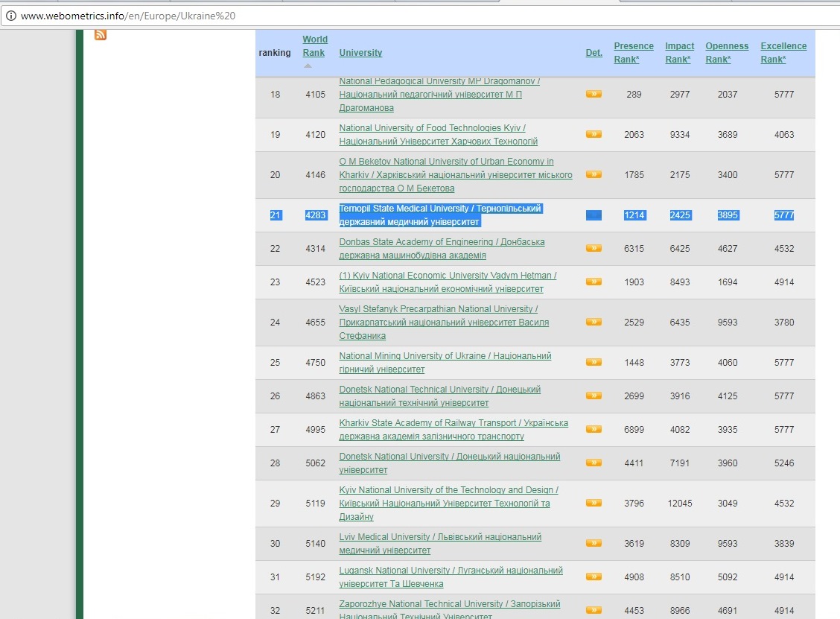Sort by Openness Rank header
840x619 pixels.
click(722, 53)
